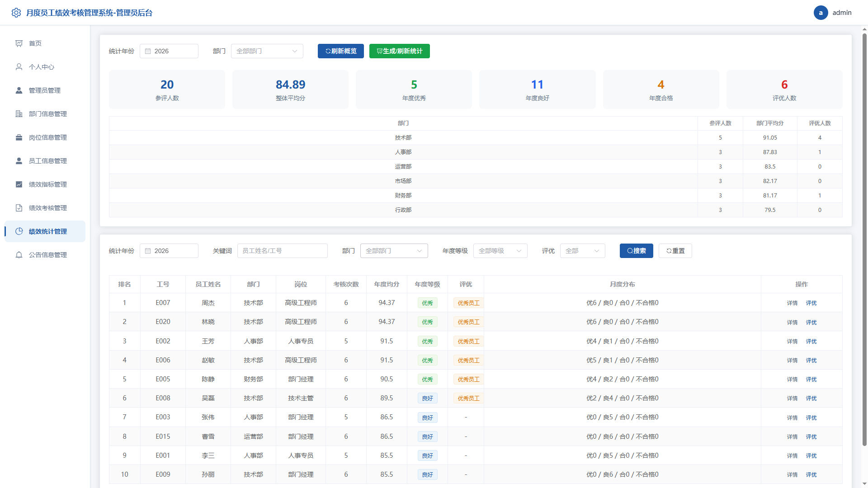Image resolution: width=868 pixels, height=488 pixels.
Task: Open the 绩效考核管理 document icon
Action: point(19,208)
